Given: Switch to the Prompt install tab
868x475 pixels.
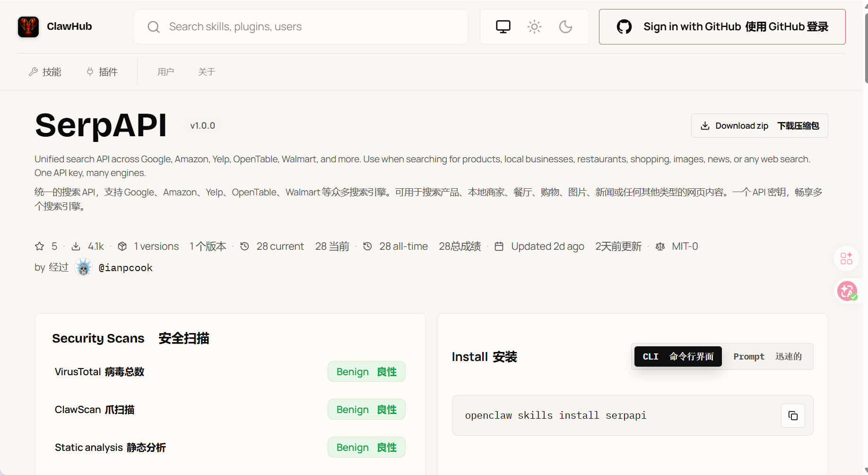Looking at the screenshot, I should pos(768,357).
